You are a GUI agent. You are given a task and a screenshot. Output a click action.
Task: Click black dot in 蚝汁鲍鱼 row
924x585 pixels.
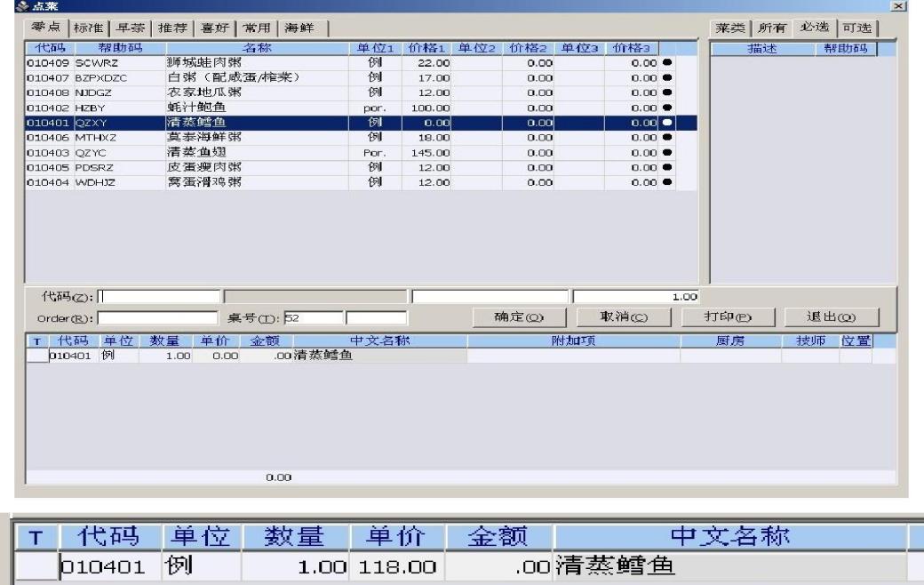tap(667, 108)
